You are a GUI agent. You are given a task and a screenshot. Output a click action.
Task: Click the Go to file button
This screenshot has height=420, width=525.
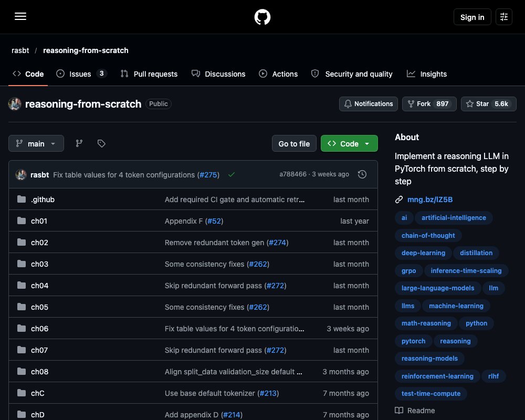[x=294, y=143]
